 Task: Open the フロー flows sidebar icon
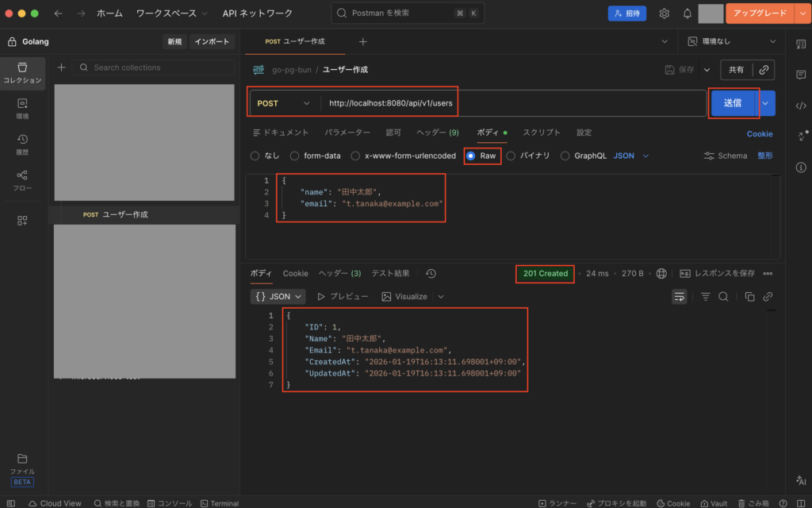click(22, 180)
